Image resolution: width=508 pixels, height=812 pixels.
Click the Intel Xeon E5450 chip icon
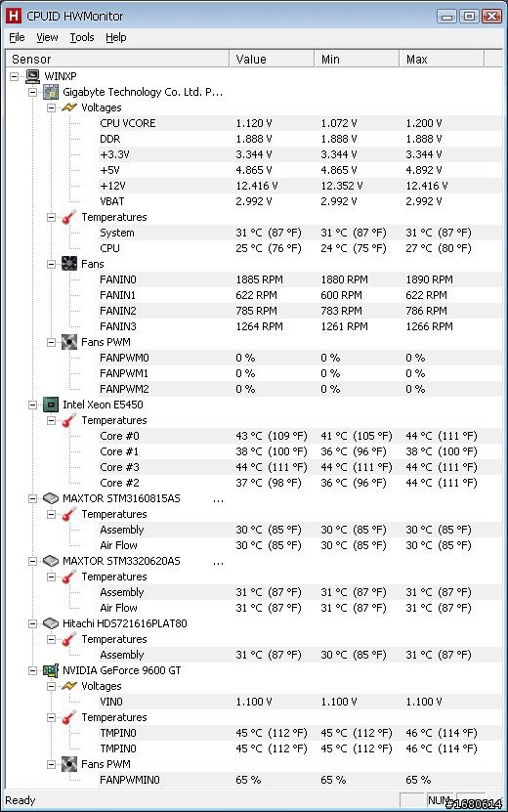pyautogui.click(x=51, y=405)
